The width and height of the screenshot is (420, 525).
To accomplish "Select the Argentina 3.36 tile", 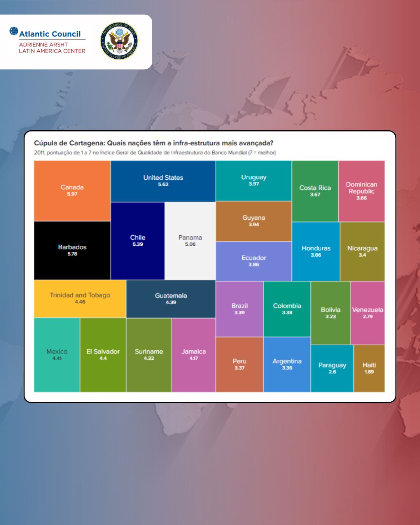I will click(287, 364).
